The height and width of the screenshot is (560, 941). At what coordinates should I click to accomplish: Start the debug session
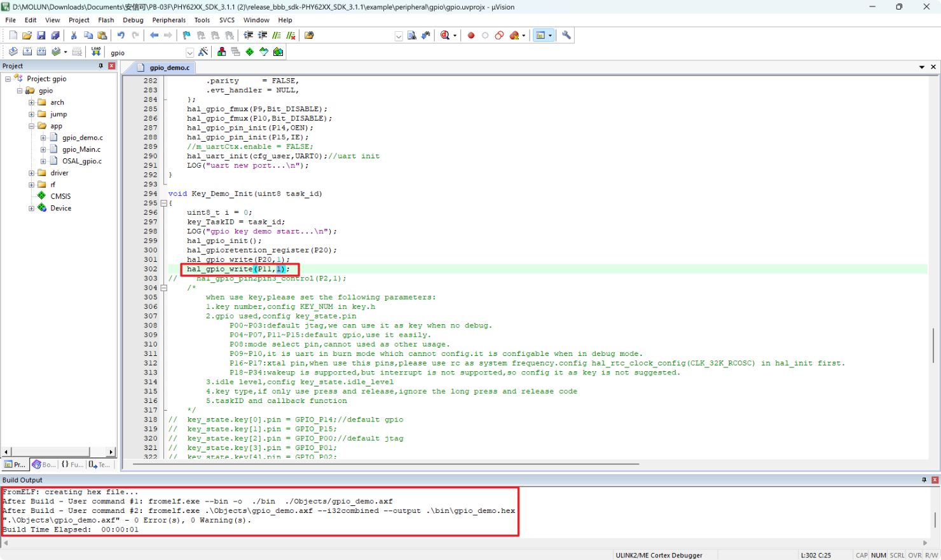[445, 36]
